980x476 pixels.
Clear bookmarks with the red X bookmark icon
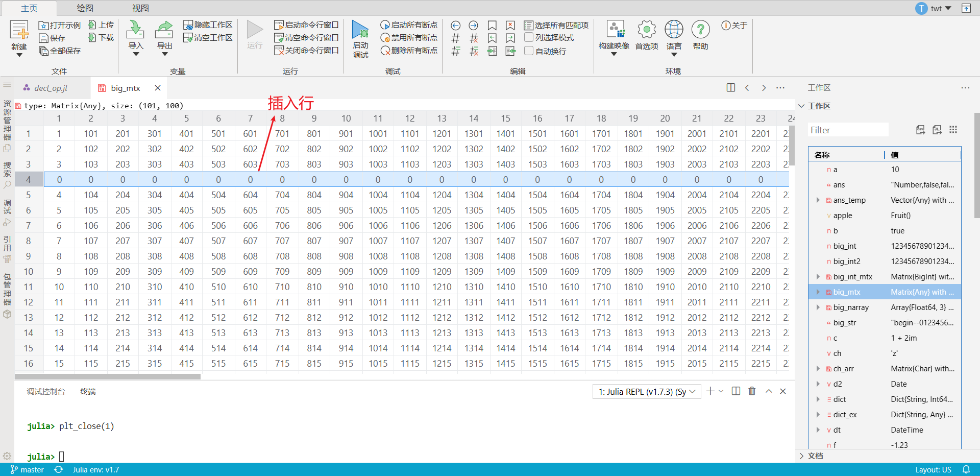tap(510, 26)
